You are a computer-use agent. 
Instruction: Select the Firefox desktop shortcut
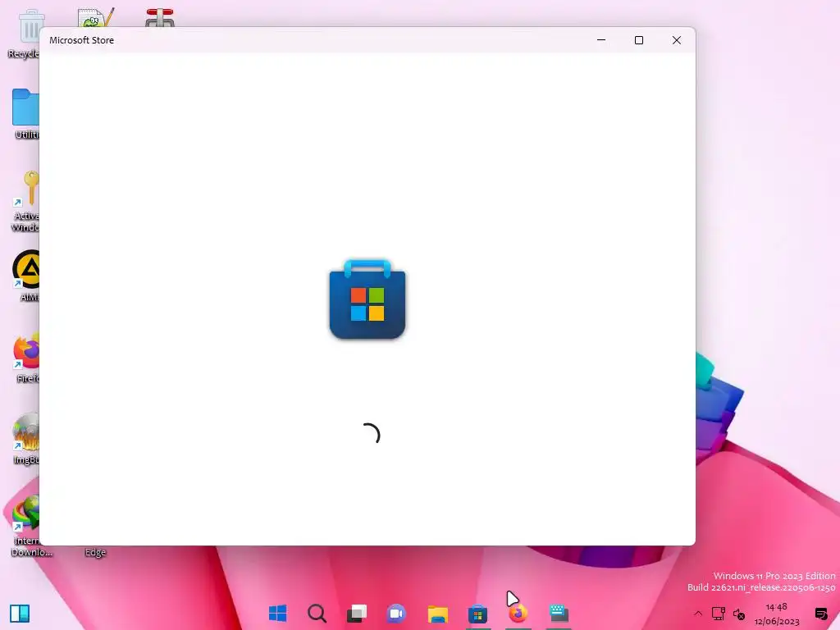click(x=25, y=358)
